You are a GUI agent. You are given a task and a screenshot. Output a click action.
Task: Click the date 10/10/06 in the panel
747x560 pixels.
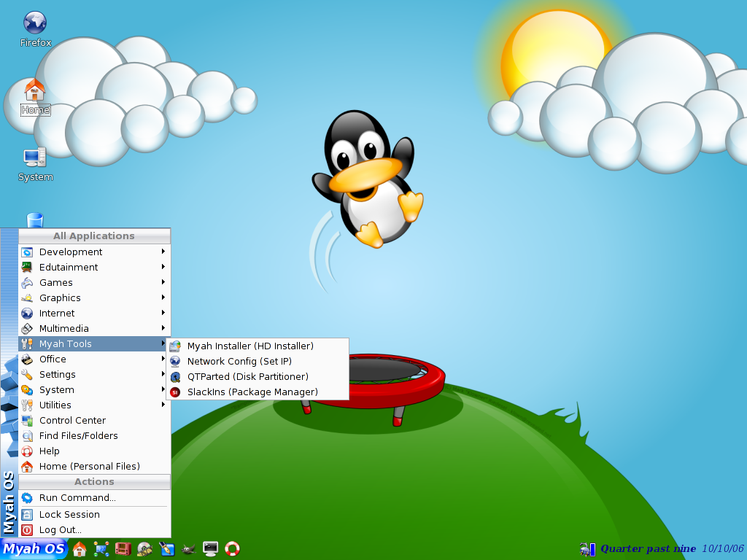point(723,548)
